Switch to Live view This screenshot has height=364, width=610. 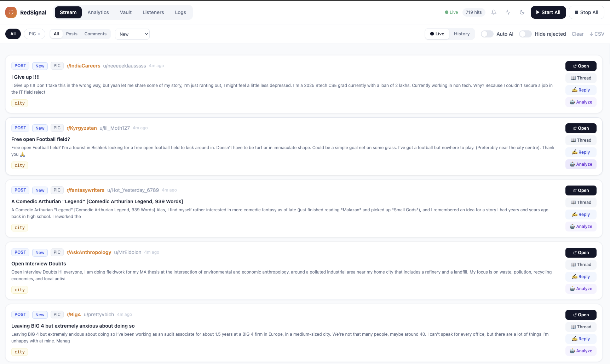point(437,34)
